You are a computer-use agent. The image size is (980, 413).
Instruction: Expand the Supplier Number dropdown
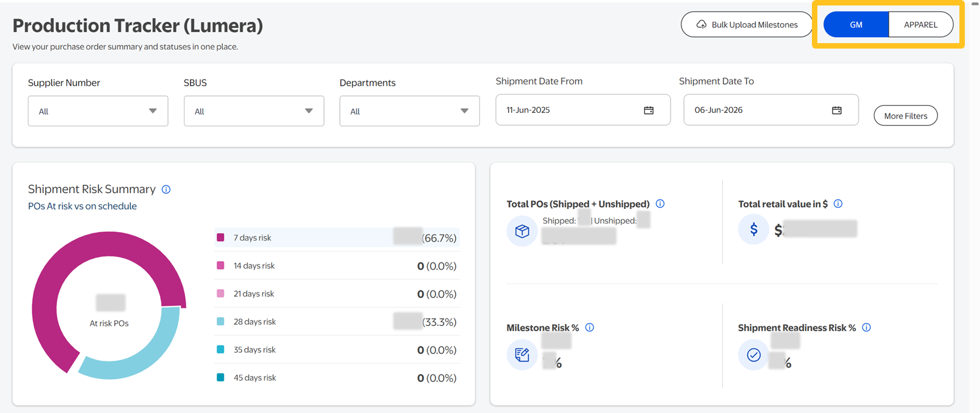pyautogui.click(x=98, y=111)
